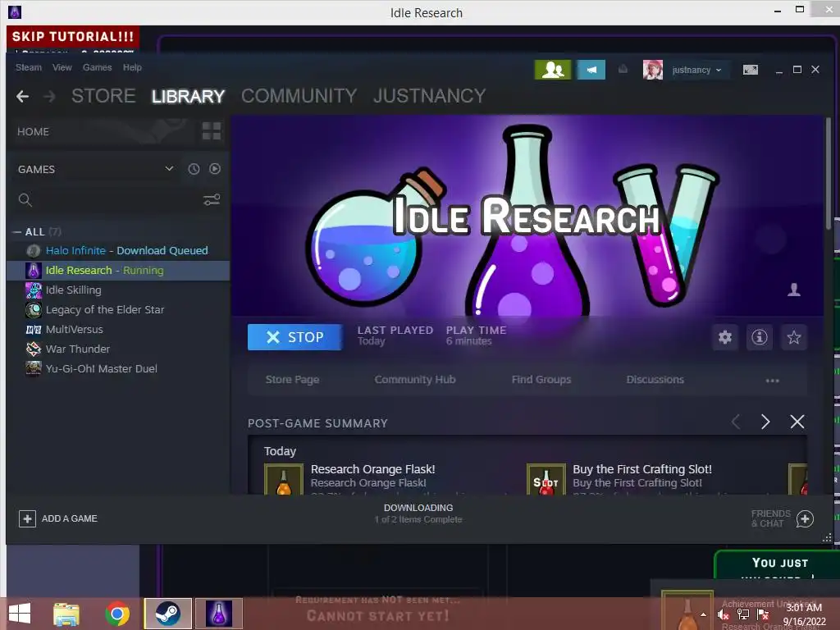840x630 pixels.
Task: Expand the justnancy account dropdown
Action: pos(697,71)
